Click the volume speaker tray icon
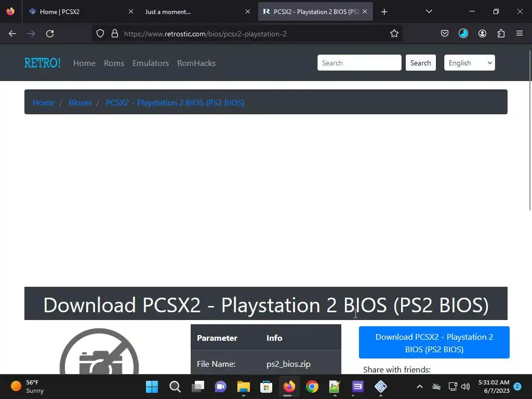This screenshot has width=532, height=399. coord(465,387)
